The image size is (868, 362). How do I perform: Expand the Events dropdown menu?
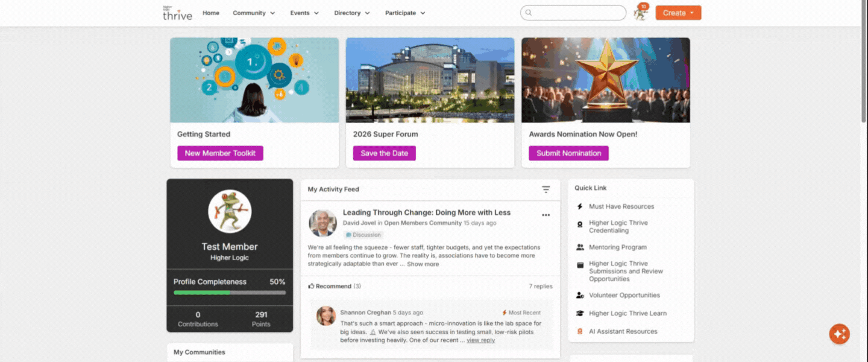[304, 13]
